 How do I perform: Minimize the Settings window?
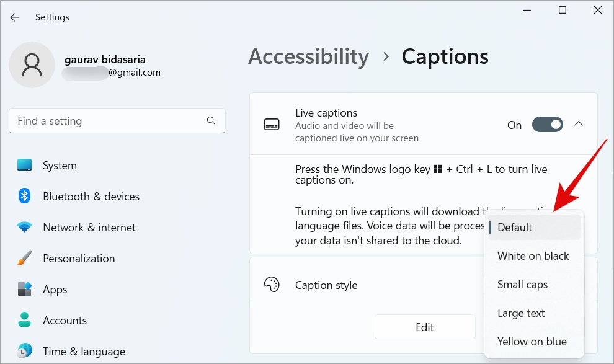527,10
